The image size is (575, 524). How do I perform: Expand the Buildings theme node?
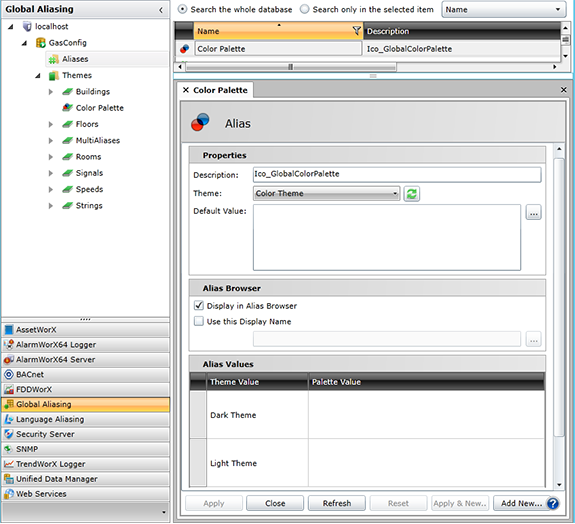point(51,92)
